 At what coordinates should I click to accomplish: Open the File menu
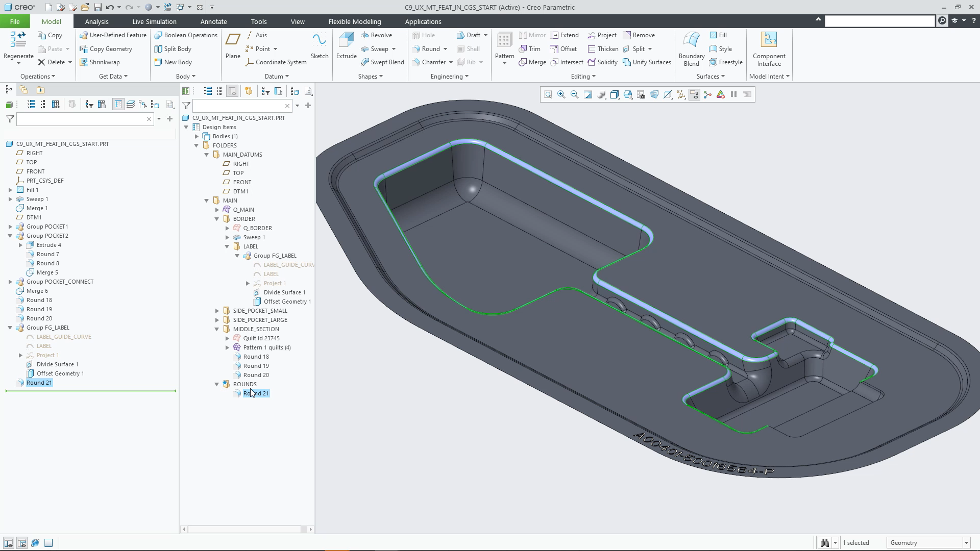pos(15,21)
